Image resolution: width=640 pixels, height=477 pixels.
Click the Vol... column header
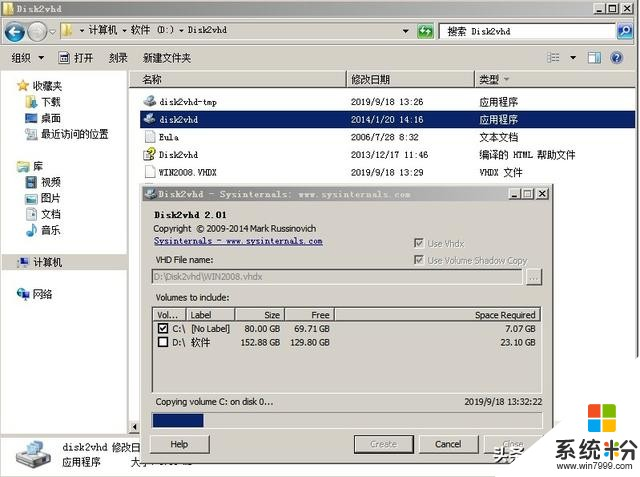(x=169, y=315)
